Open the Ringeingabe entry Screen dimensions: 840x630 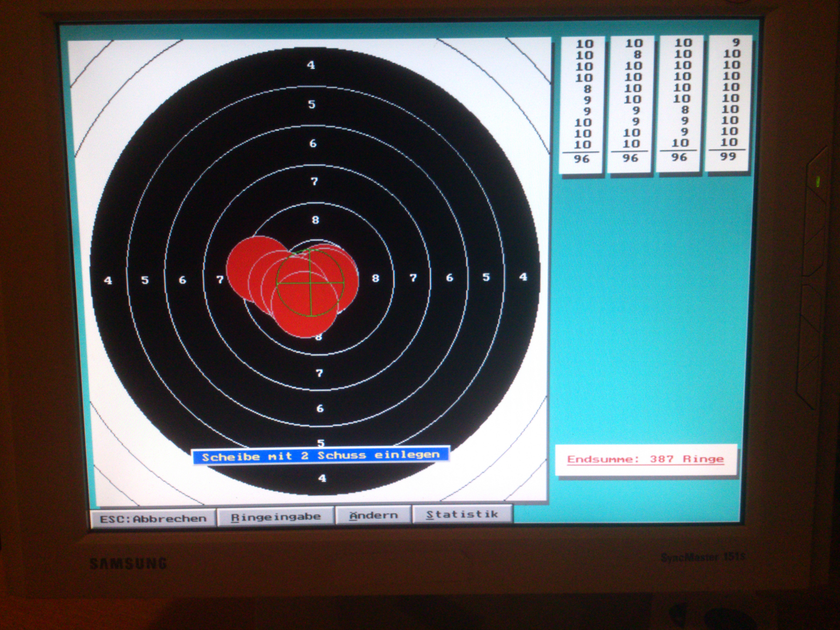(276, 517)
